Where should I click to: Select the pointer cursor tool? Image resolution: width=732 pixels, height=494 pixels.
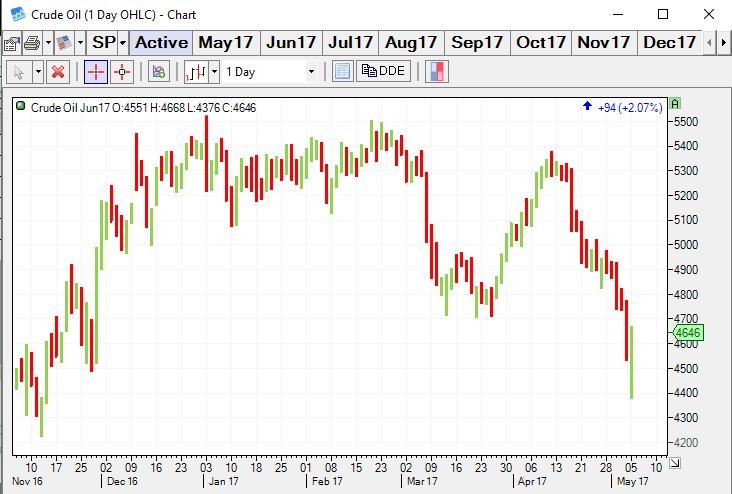coord(19,72)
